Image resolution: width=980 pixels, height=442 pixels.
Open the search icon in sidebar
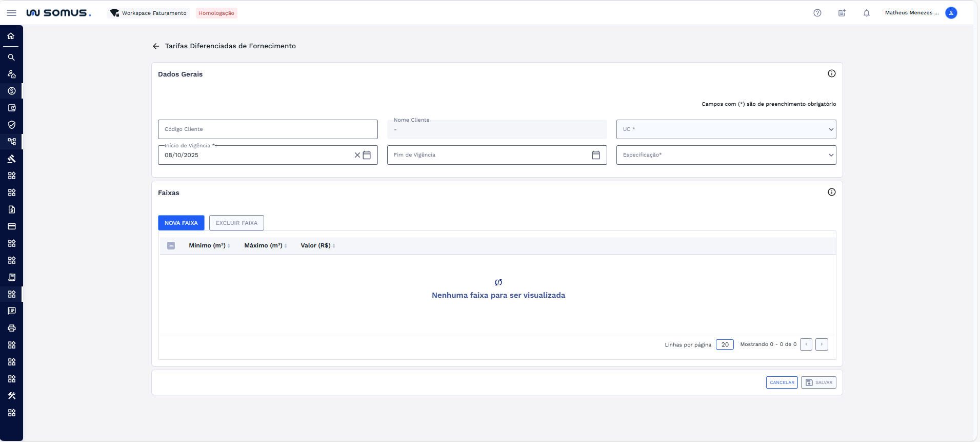(x=11, y=57)
